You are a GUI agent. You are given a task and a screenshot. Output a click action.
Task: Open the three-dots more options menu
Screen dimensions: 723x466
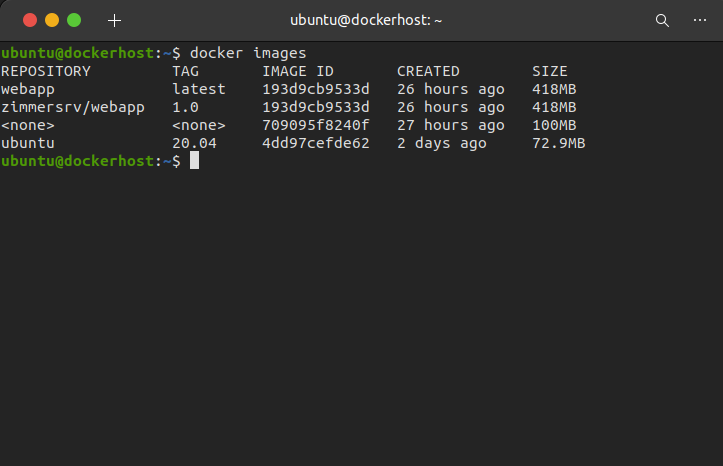[x=700, y=20]
